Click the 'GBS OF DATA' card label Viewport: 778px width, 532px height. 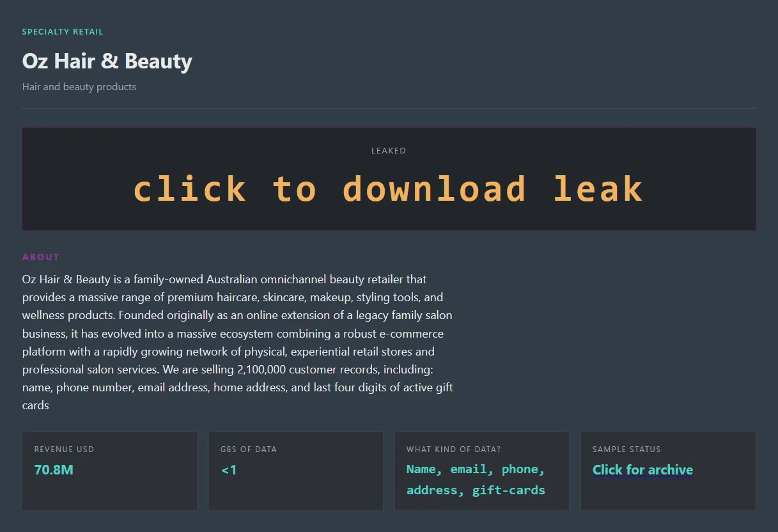249,450
